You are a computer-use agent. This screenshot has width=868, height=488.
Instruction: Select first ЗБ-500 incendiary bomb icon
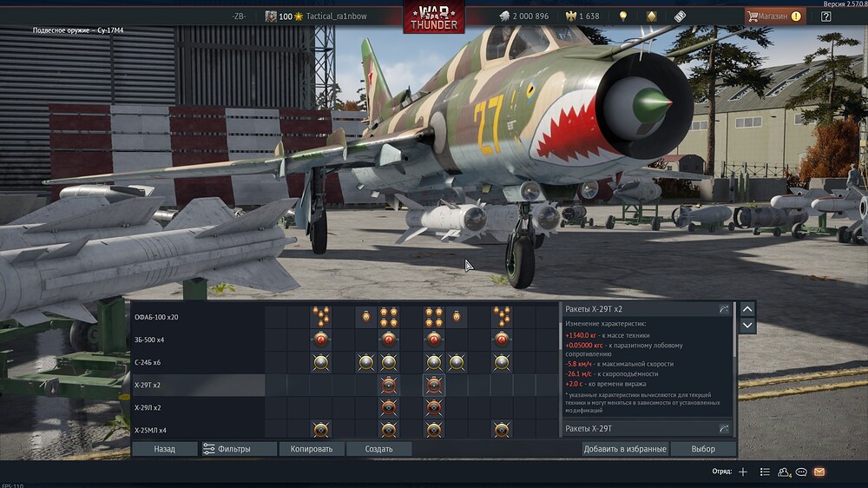coord(321,340)
